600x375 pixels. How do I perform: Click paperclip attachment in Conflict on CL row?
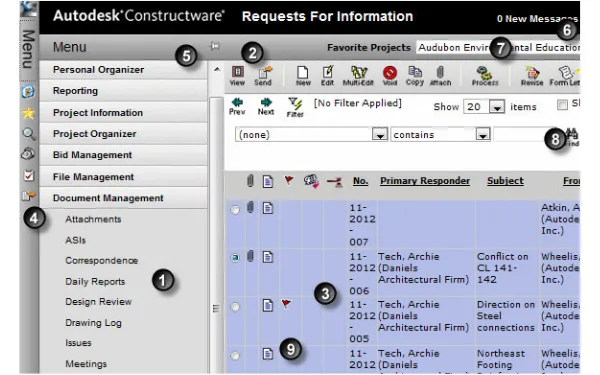250,256
